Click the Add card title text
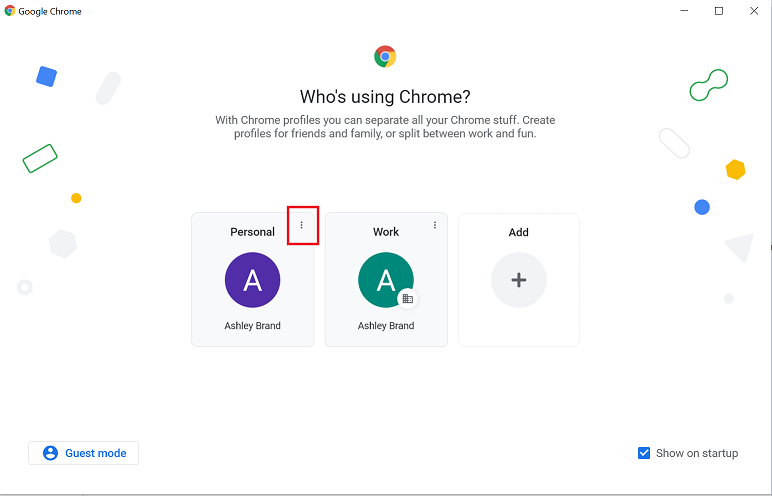This screenshot has width=772, height=496. coord(518,232)
